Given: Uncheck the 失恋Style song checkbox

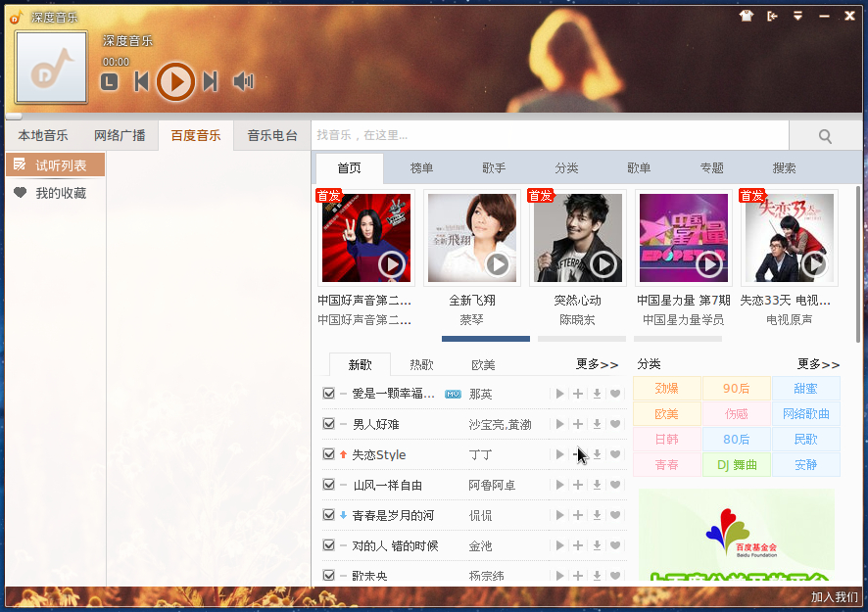Looking at the screenshot, I should tap(329, 454).
